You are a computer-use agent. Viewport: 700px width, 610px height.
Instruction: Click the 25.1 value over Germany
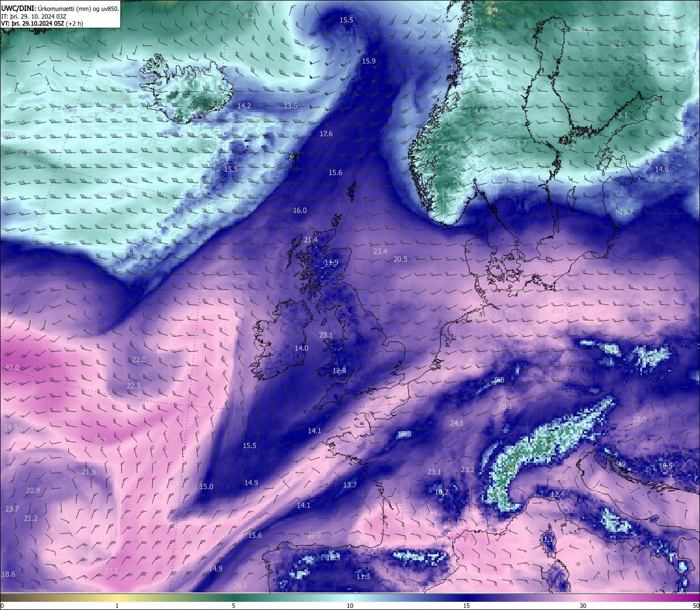click(x=501, y=313)
